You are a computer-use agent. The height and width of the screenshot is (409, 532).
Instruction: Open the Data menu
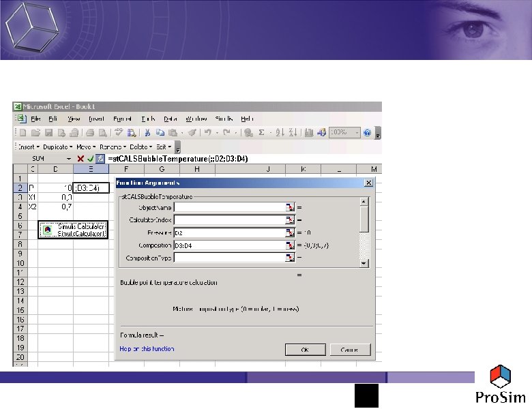pos(171,119)
